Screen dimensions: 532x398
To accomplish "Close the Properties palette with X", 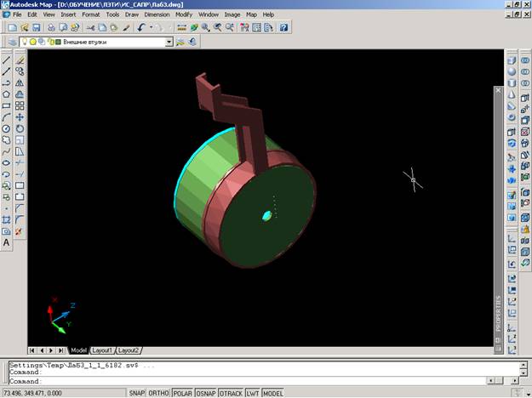I will click(498, 90).
